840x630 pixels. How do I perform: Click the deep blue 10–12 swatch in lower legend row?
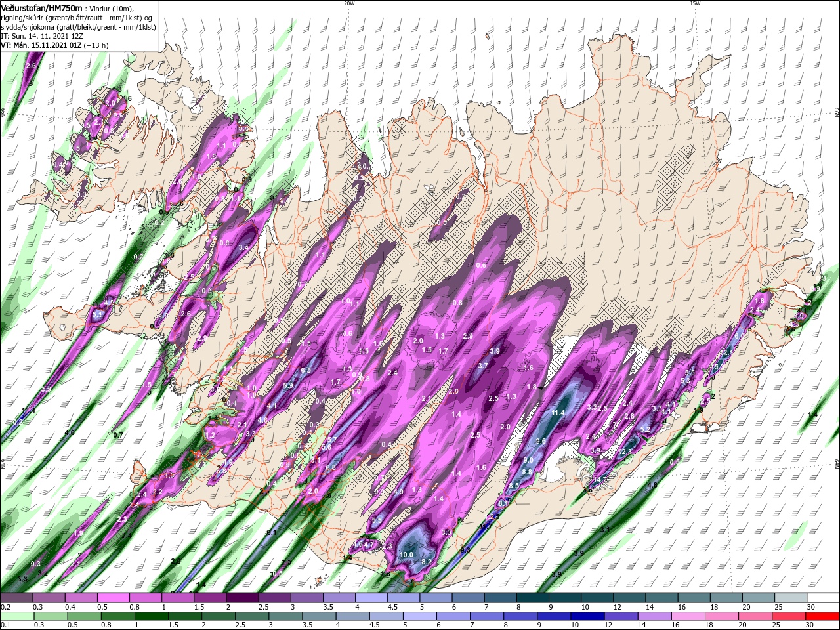coord(587,616)
